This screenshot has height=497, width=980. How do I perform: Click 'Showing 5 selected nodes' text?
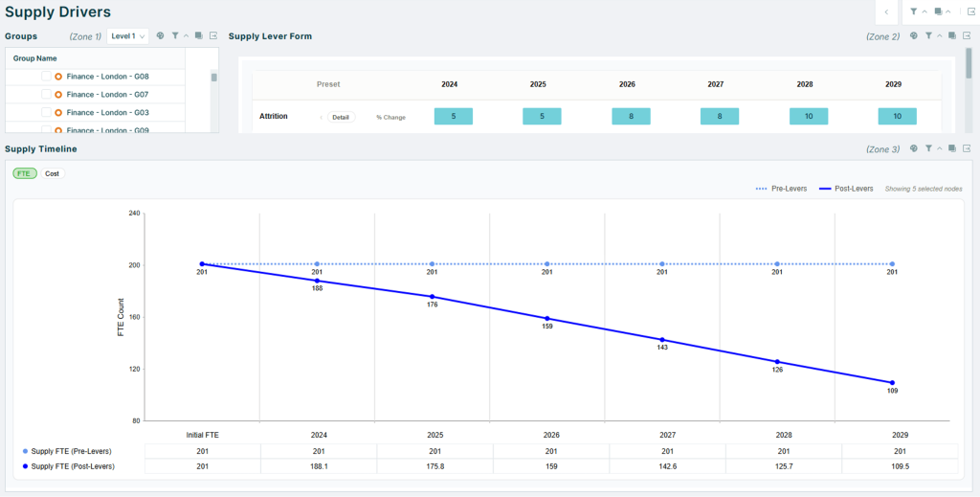click(x=924, y=189)
